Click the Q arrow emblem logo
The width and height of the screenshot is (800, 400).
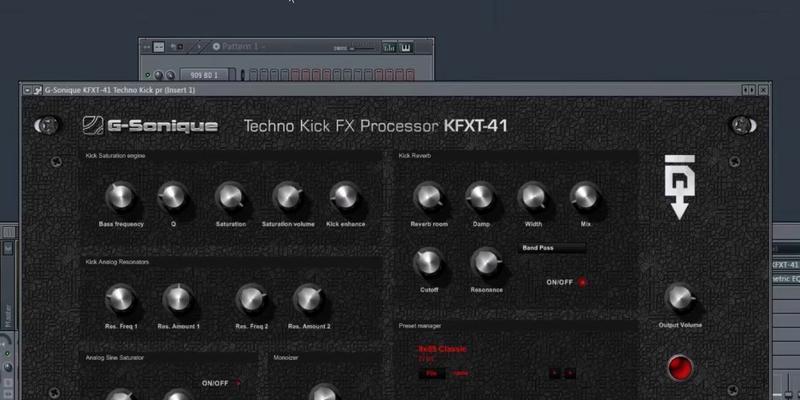[x=679, y=187]
